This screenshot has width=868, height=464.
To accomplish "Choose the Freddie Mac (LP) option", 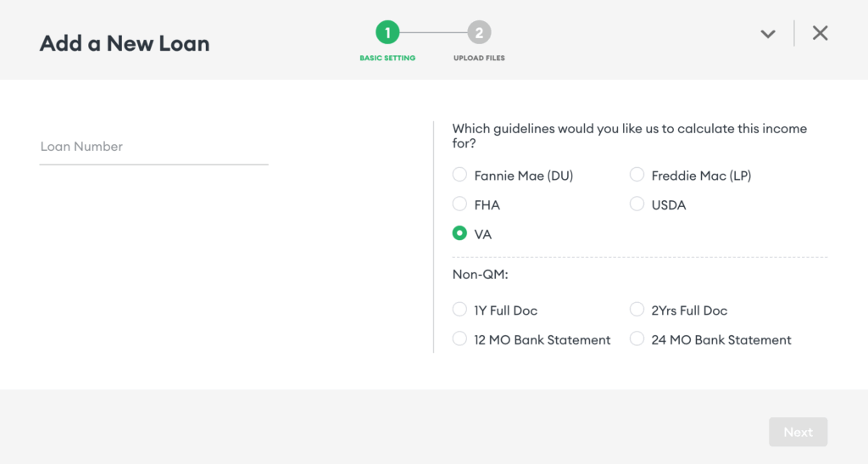I will pyautogui.click(x=637, y=176).
